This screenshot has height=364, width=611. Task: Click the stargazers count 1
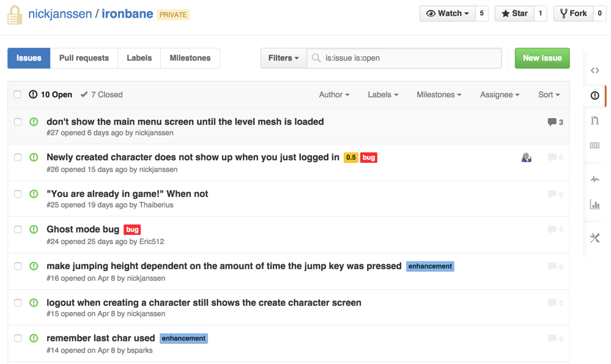click(x=540, y=13)
